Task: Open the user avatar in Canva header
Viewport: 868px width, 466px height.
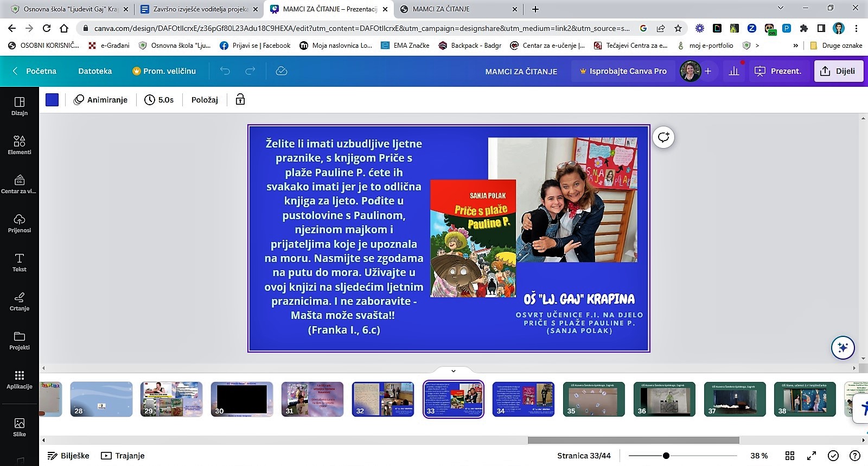Action: pos(690,71)
